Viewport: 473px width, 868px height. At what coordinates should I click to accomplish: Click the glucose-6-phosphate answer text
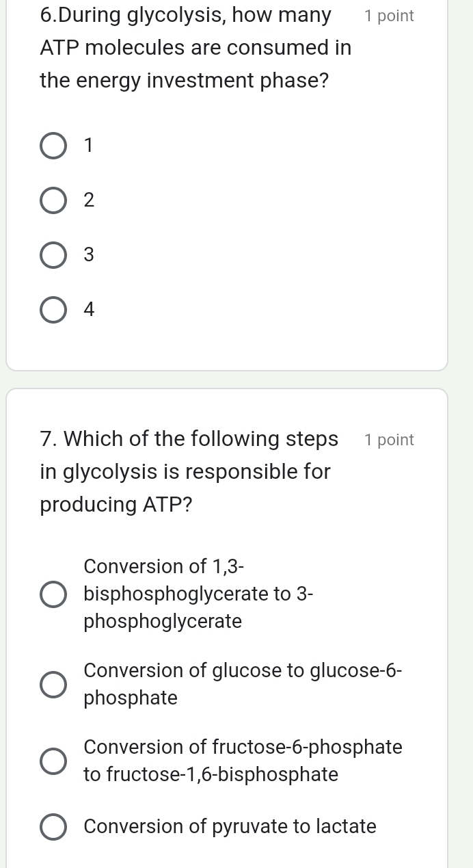pyautogui.click(x=243, y=684)
